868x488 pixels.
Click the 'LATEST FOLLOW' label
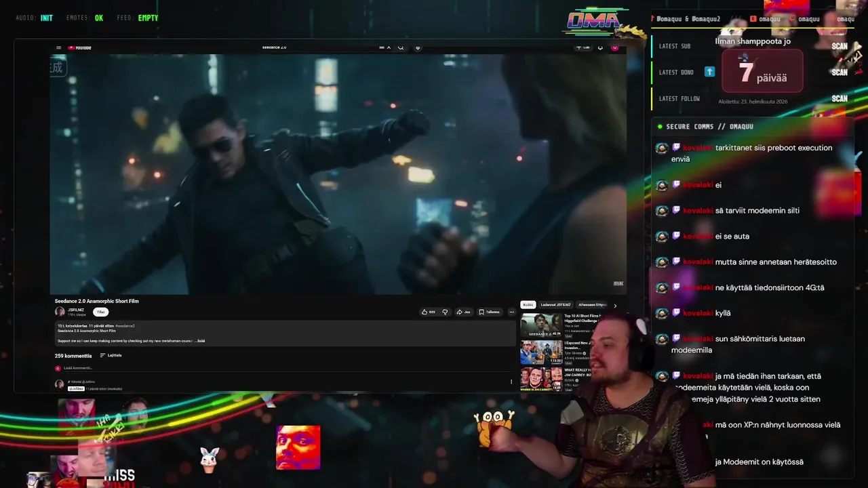(x=679, y=99)
